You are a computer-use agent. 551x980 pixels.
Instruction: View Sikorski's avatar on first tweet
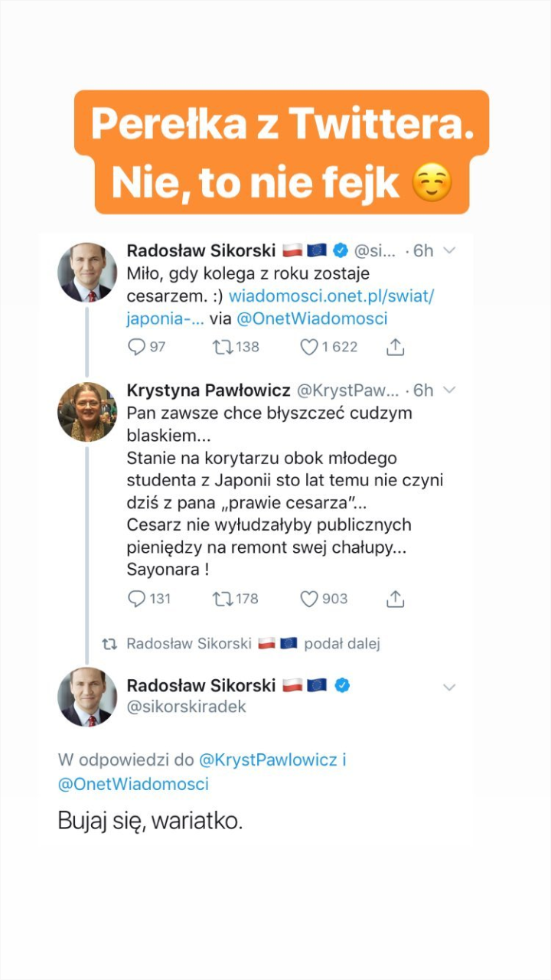86,273
